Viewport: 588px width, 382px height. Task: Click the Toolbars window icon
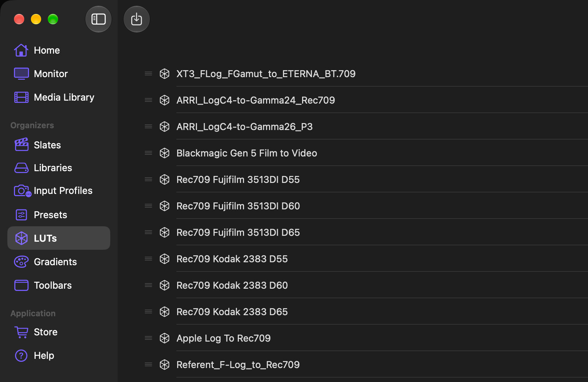tap(21, 285)
